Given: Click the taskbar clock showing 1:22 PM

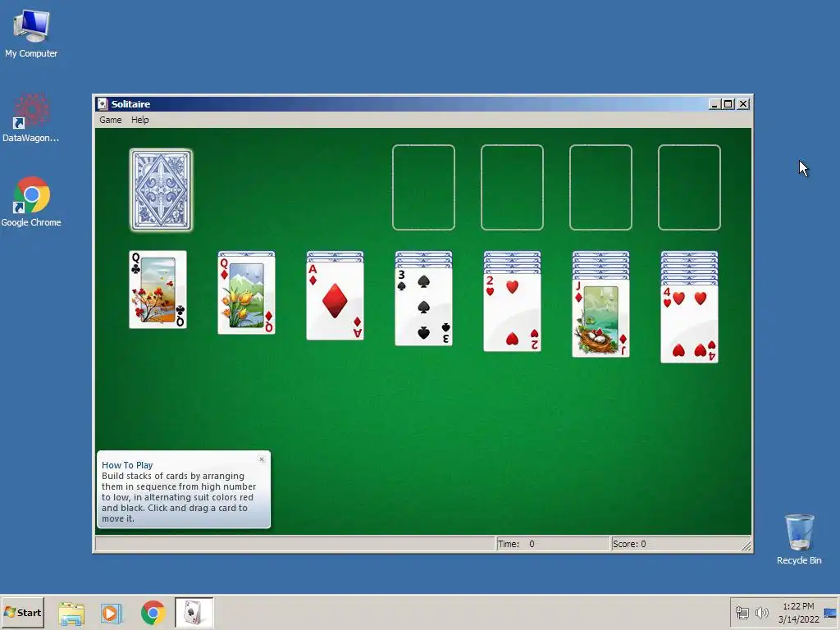Looking at the screenshot, I should [x=798, y=613].
